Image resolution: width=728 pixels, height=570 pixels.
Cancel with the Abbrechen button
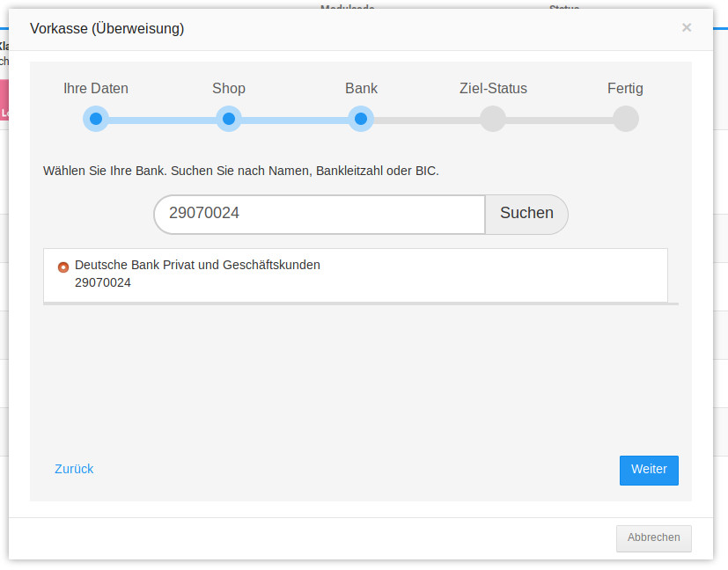653,537
